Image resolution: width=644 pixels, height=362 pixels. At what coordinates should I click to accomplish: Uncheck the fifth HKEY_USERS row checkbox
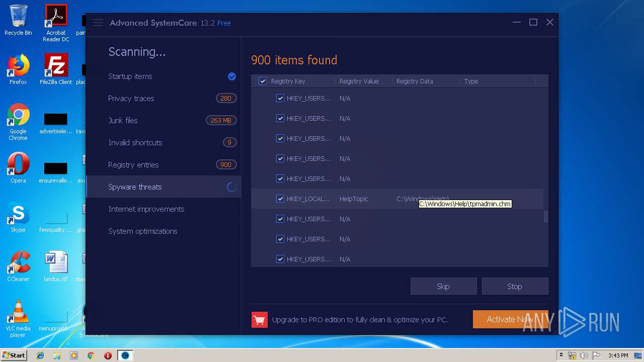click(280, 178)
